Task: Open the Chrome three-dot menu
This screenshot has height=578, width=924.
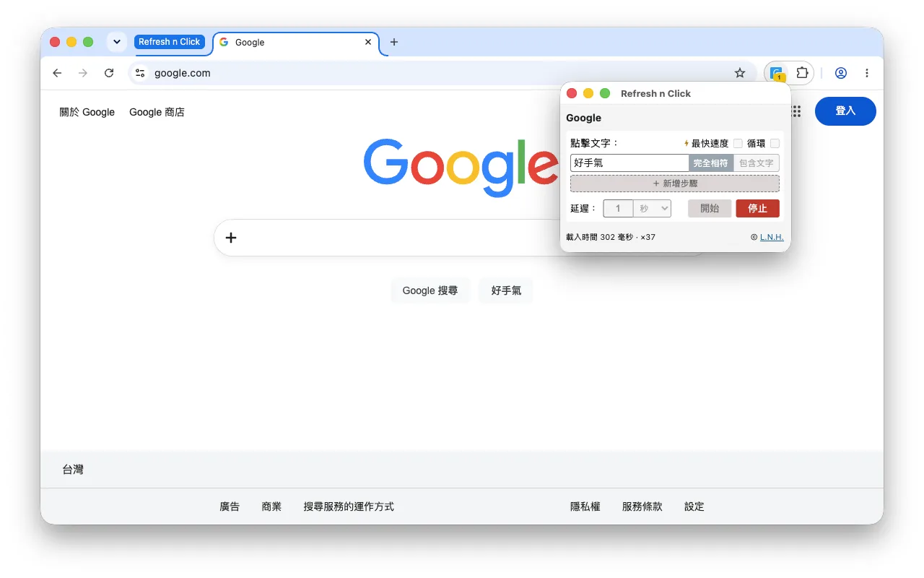Action: pos(867,73)
